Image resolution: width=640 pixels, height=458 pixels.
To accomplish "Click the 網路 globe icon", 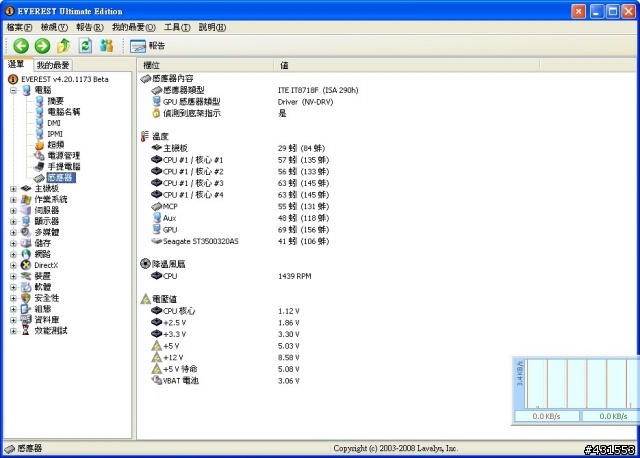I will (26, 254).
